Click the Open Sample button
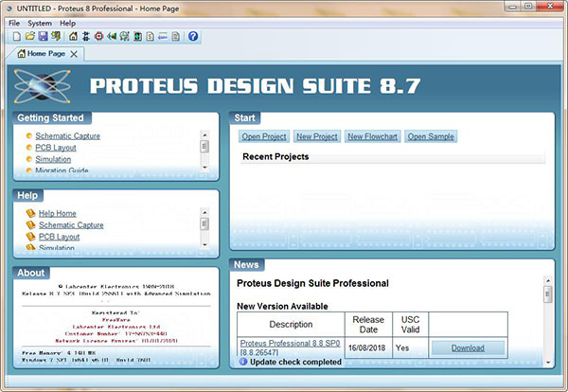 pos(431,136)
